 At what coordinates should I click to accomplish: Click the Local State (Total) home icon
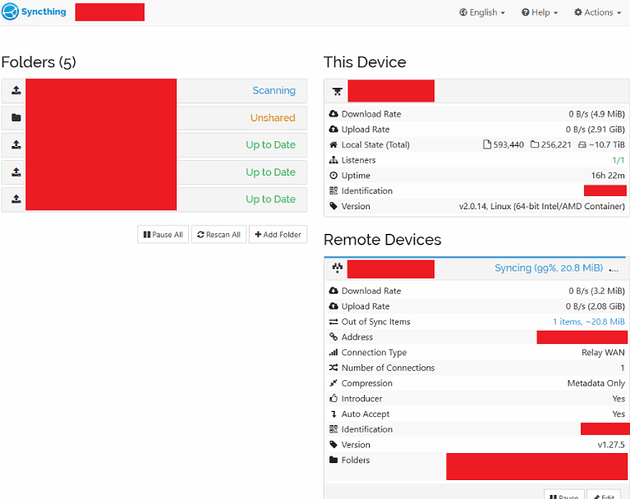point(334,145)
